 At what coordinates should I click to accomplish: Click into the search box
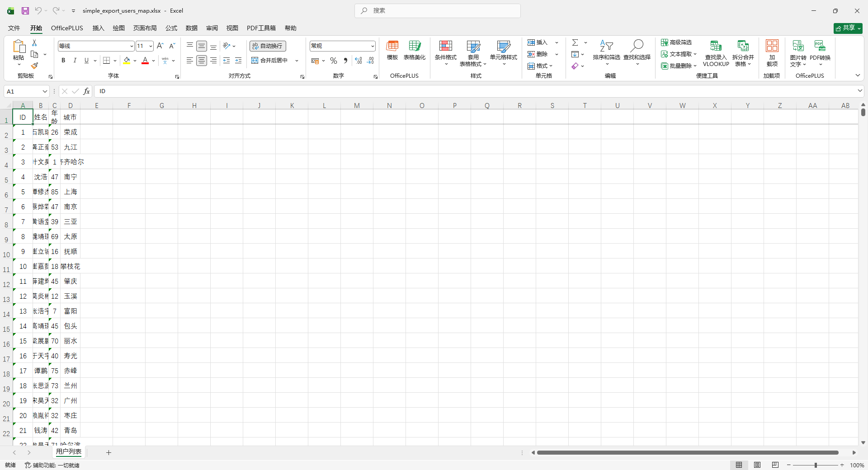[438, 11]
